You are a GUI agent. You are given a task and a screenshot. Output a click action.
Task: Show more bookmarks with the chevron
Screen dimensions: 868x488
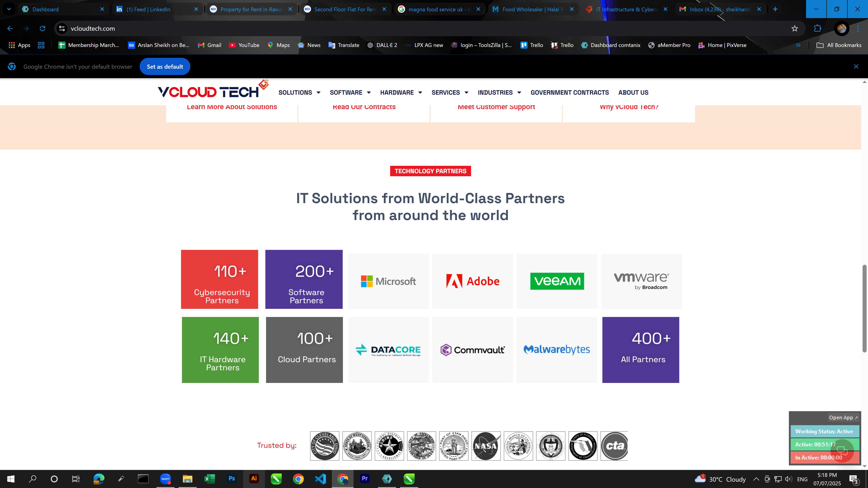point(798,45)
